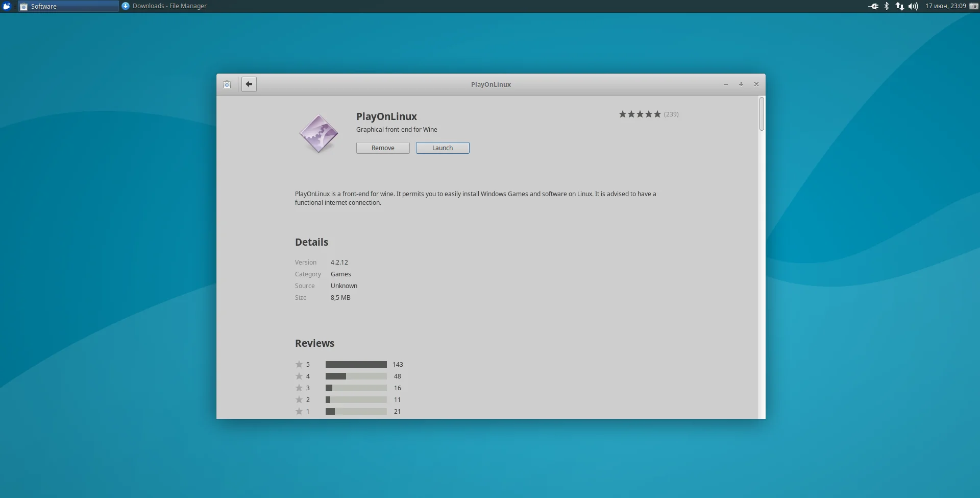This screenshot has height=498, width=980.
Task: Click the 48 four-star count
Action: [x=398, y=376]
